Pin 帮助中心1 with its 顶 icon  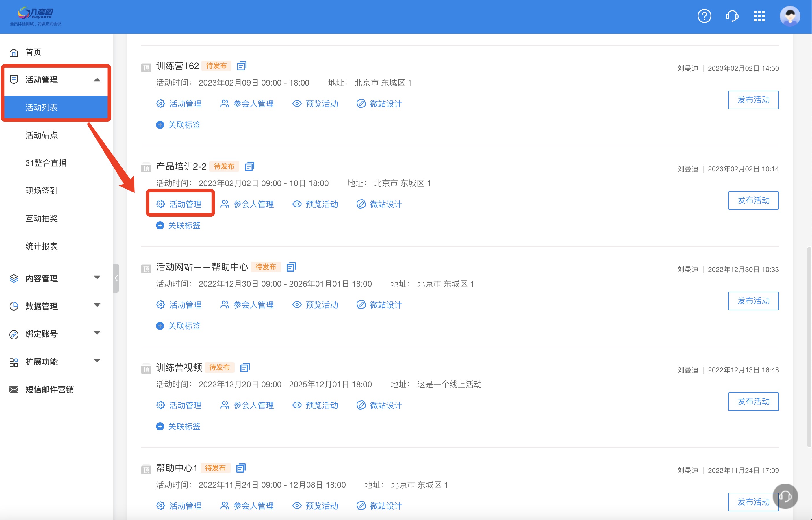146,469
